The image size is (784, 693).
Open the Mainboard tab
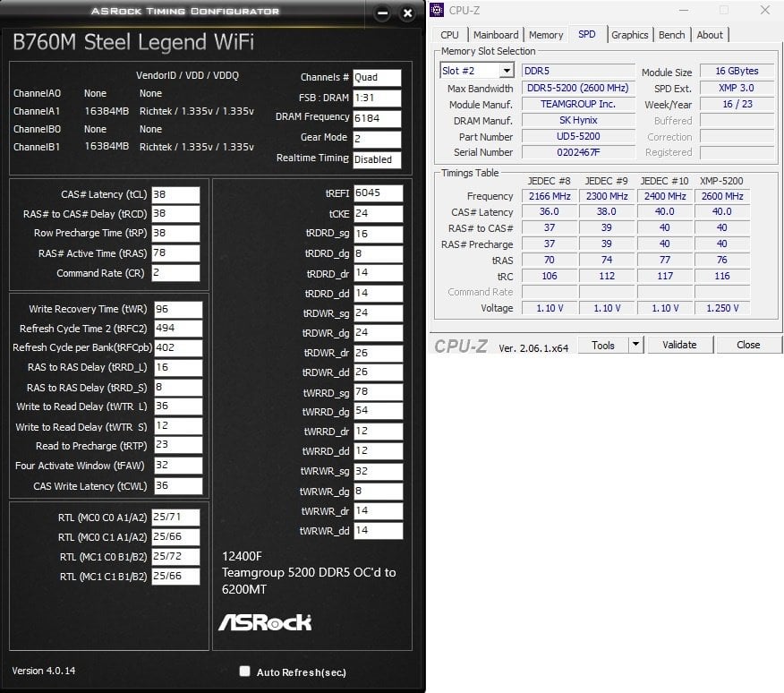496,35
